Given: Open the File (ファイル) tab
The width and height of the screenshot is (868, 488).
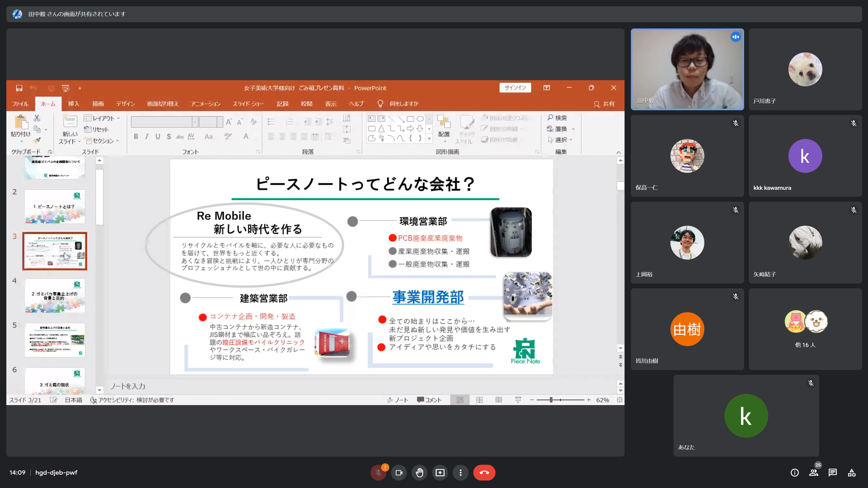Looking at the screenshot, I should [x=20, y=104].
